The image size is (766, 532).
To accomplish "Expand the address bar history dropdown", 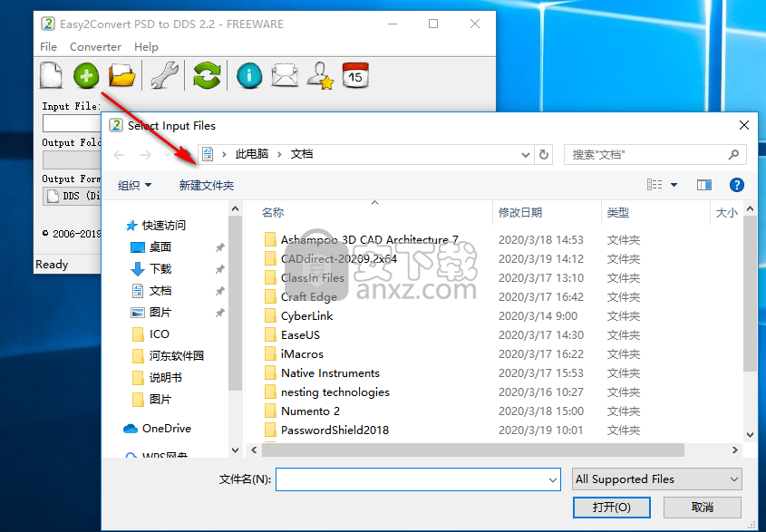I will (525, 155).
